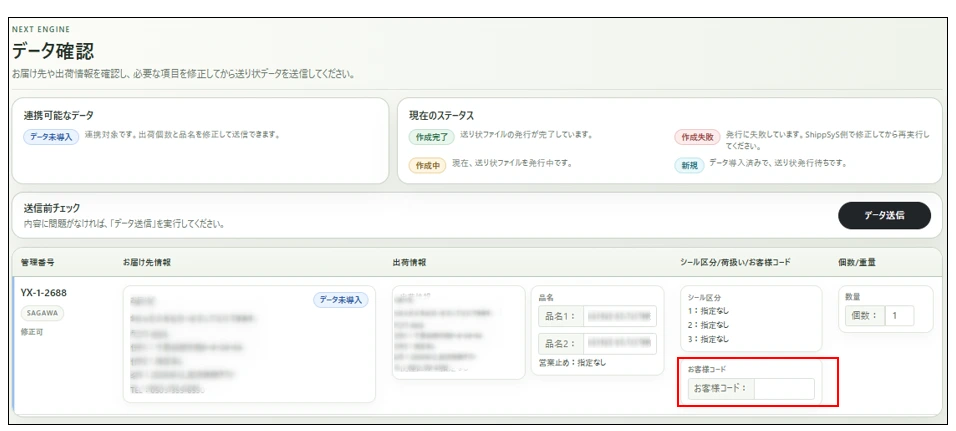Click the 品名1 input field
This screenshot has width=956, height=431.
pos(619,316)
